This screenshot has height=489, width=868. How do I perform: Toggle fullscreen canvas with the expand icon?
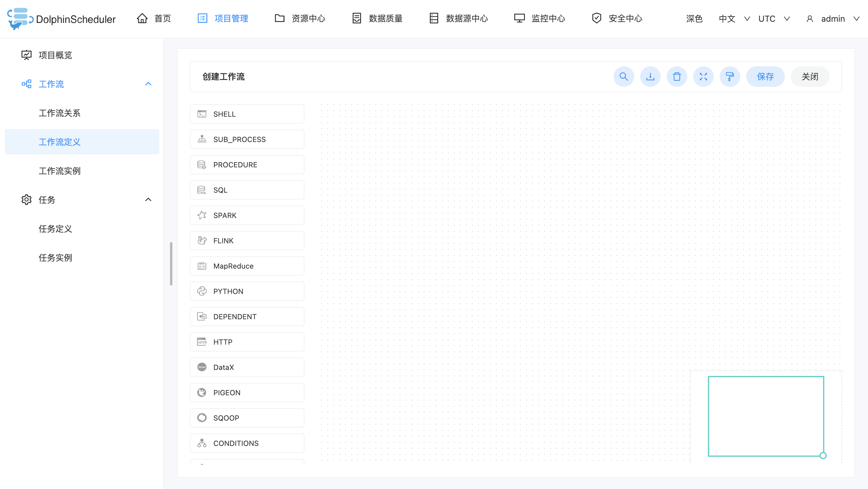pyautogui.click(x=703, y=77)
